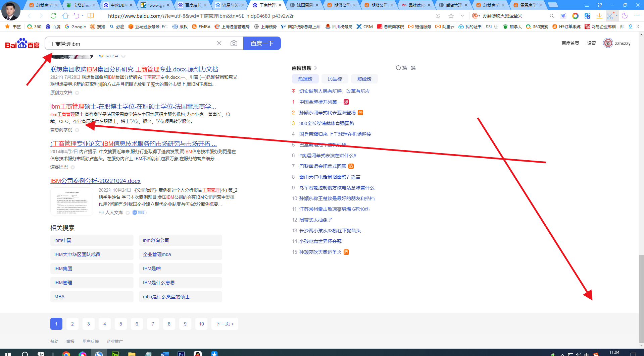644x356 pixels.
Task: Switch to the 财经榜 ranking tab
Action: tap(364, 79)
